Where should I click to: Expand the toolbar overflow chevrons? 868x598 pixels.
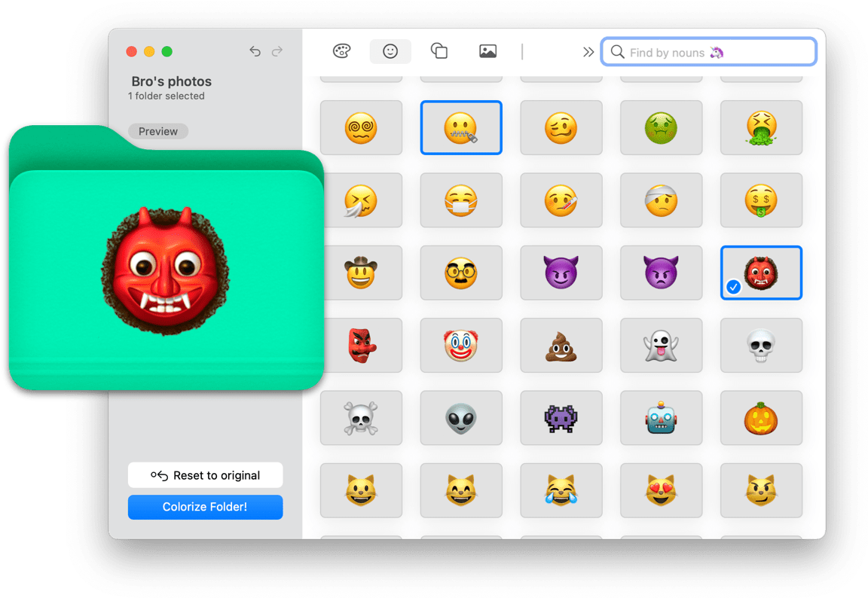588,52
